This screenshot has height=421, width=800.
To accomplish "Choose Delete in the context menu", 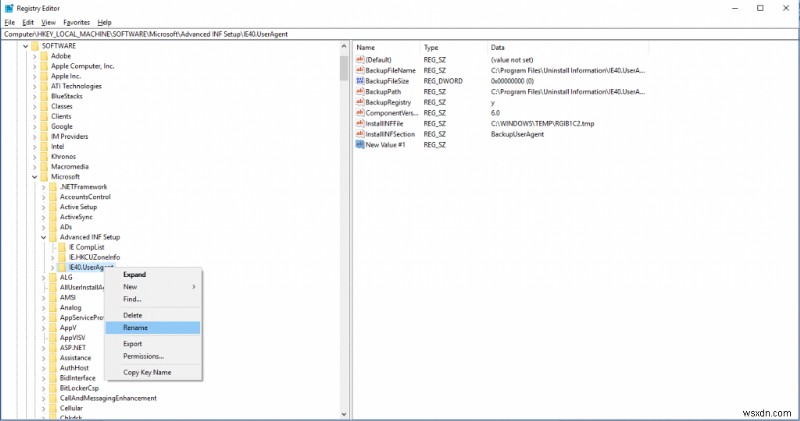I will pos(153,315).
